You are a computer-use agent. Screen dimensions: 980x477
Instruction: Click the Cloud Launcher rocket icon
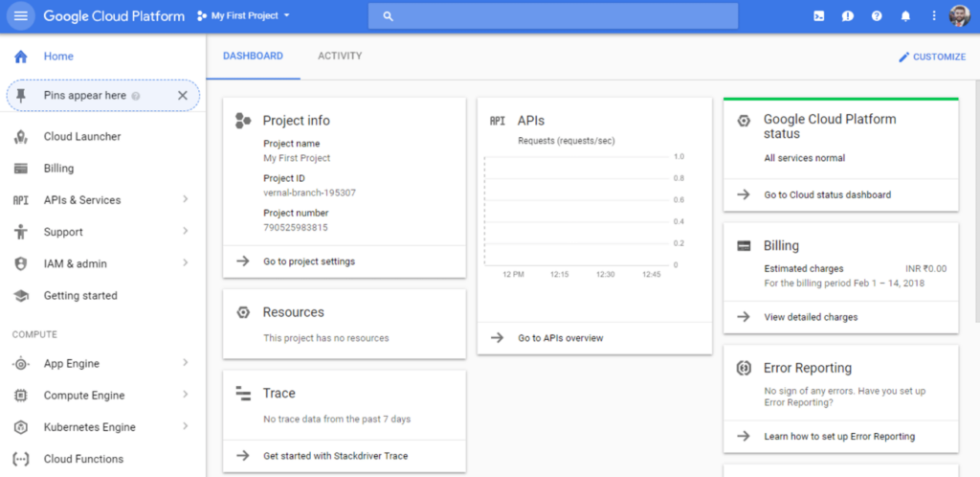pos(21,137)
